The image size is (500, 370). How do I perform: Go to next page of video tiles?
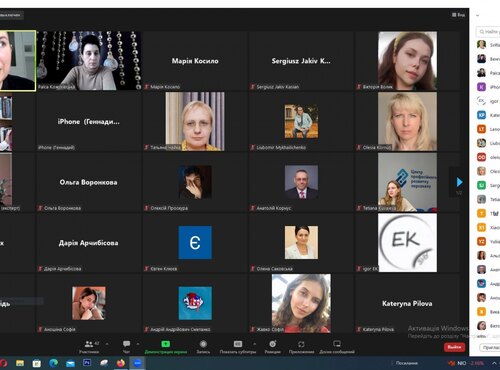click(x=459, y=182)
